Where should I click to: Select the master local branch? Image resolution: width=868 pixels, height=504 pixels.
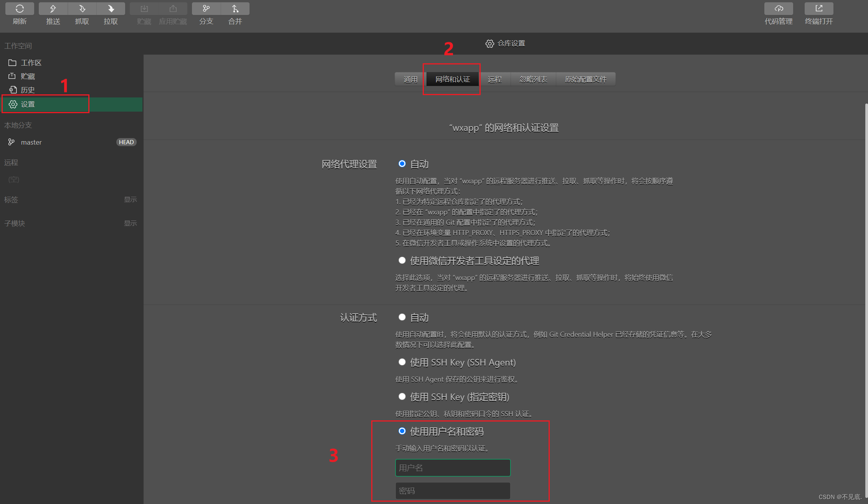pyautogui.click(x=71, y=142)
